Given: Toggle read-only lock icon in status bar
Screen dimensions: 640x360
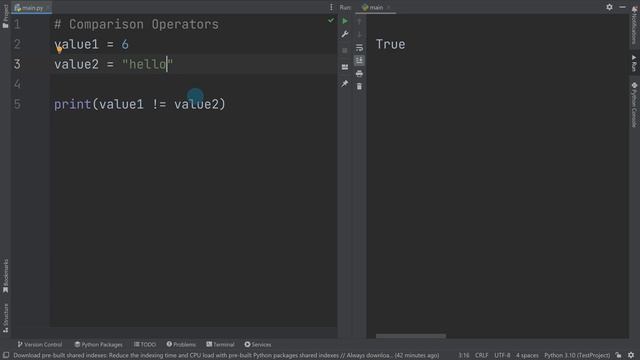Looking at the screenshot, I should point(618,356).
